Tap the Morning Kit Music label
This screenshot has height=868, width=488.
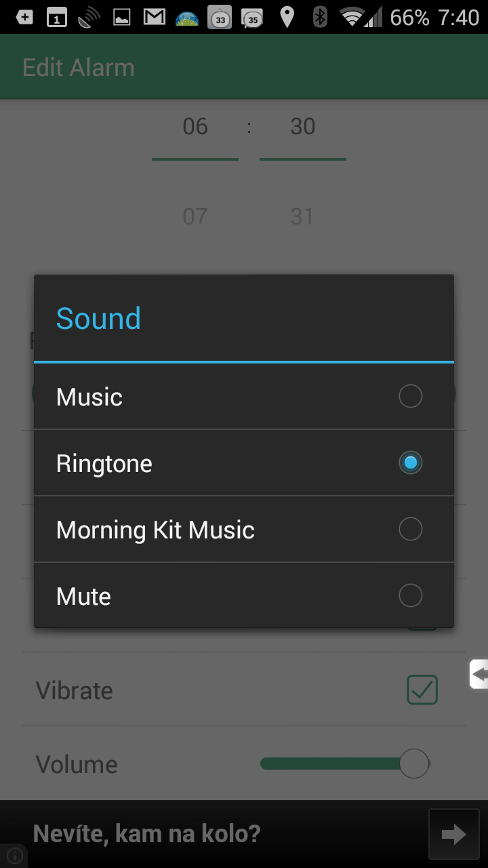pyautogui.click(x=155, y=530)
